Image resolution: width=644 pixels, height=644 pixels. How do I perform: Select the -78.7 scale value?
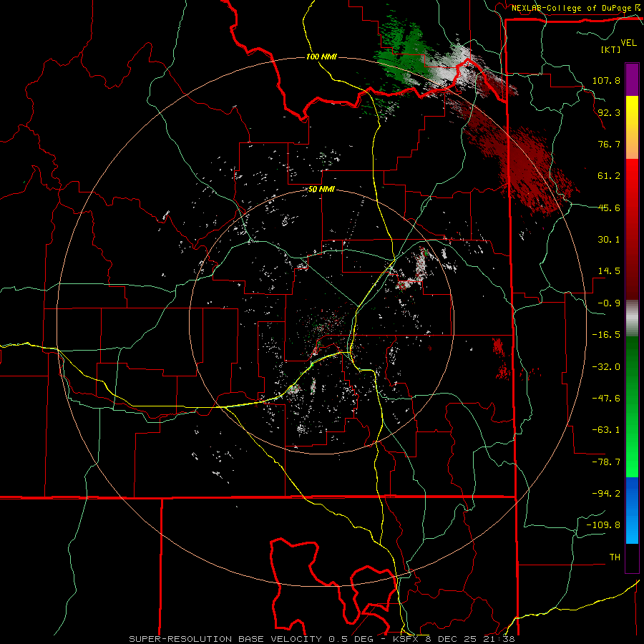pos(606,462)
